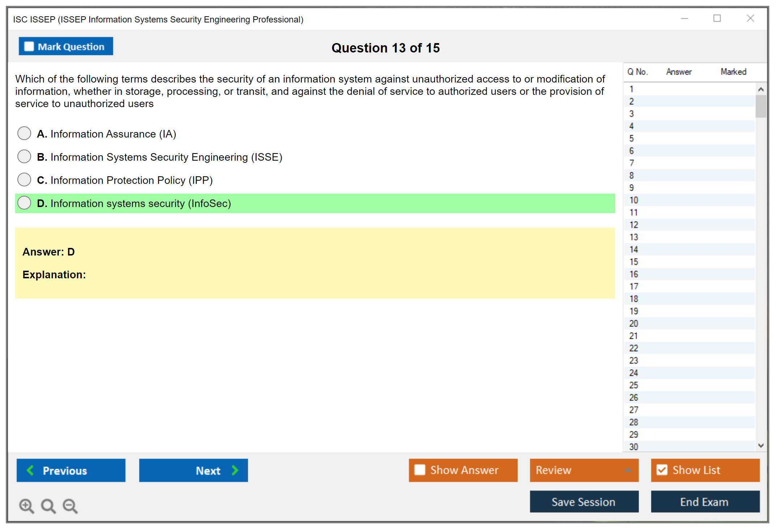This screenshot has height=532, width=778.
Task: Select option A Information Assurance
Action: (x=24, y=134)
